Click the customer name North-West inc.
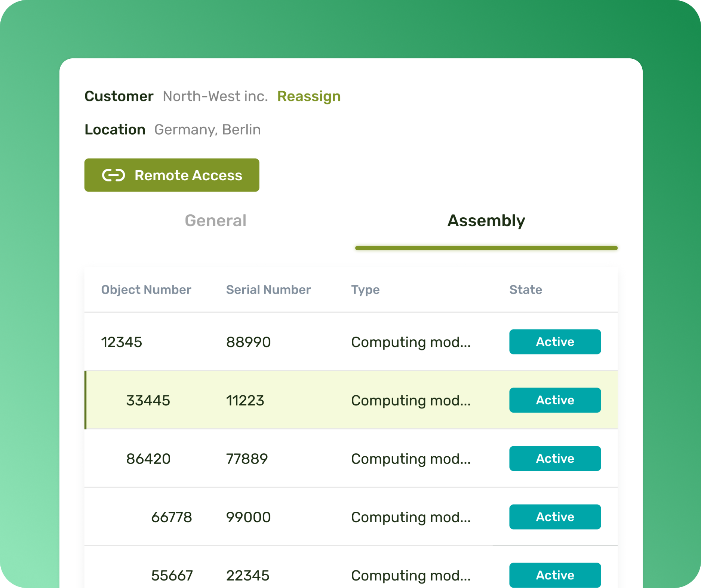This screenshot has height=588, width=701. click(215, 97)
